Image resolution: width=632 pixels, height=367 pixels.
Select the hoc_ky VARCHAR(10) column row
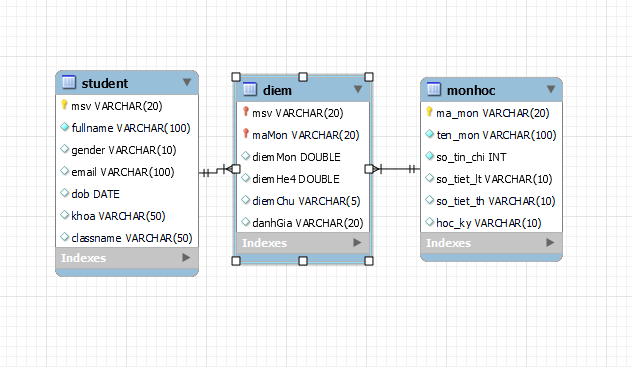[x=491, y=223]
